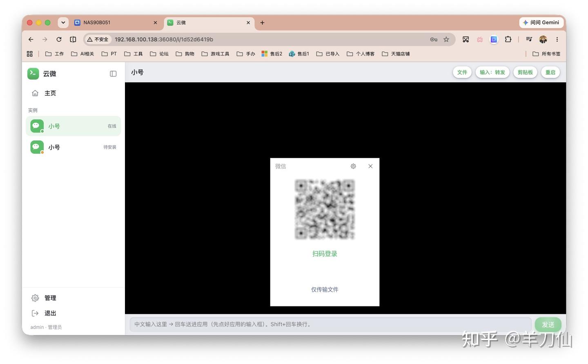Open the 手办 bookmark folder
This screenshot has width=588, height=364.
[x=246, y=54]
